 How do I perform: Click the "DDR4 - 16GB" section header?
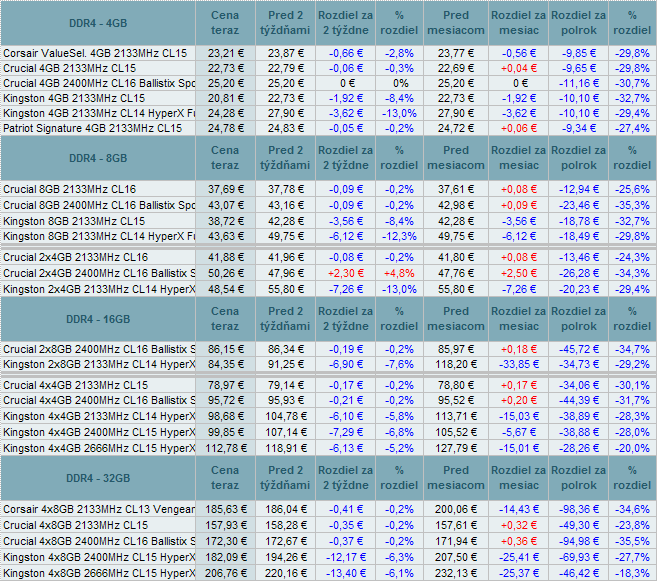[x=98, y=319]
